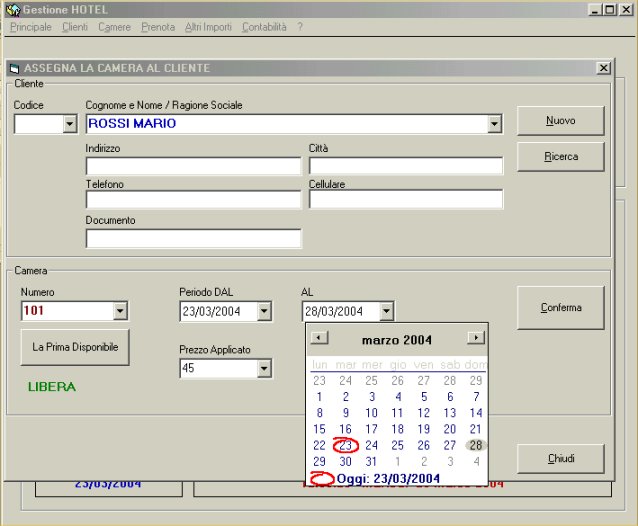Click previous month arrow in calendar

pyautogui.click(x=316, y=339)
